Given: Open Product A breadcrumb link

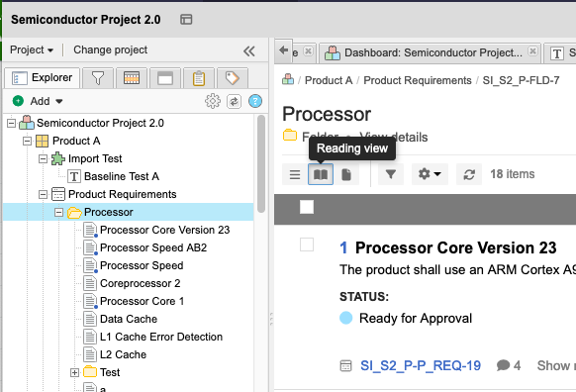Looking at the screenshot, I should [x=329, y=80].
